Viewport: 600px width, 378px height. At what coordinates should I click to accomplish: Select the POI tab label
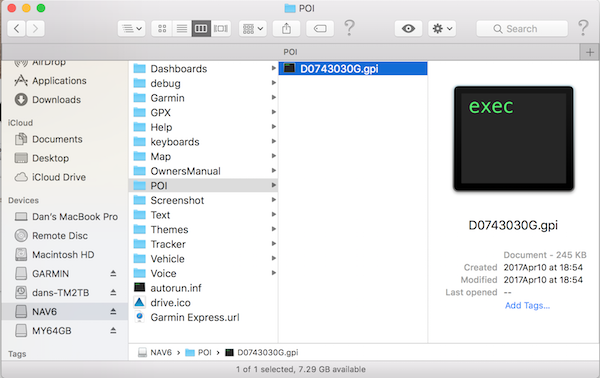coord(290,52)
